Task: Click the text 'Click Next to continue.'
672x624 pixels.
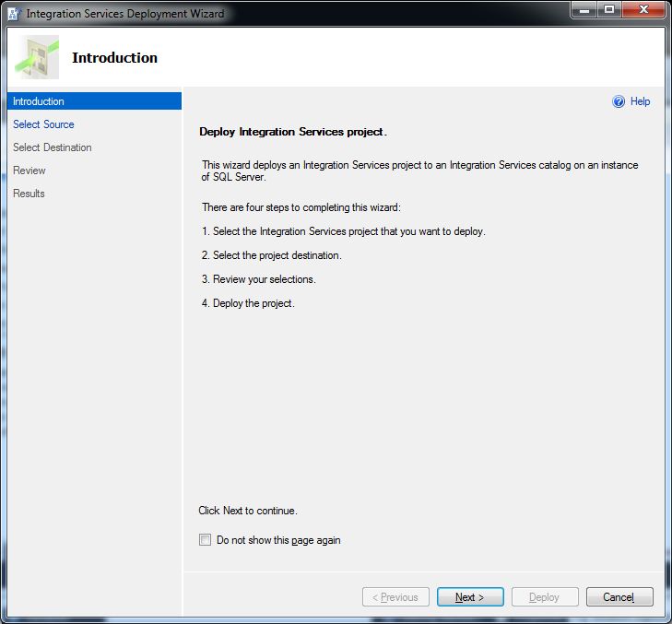Action: [248, 511]
